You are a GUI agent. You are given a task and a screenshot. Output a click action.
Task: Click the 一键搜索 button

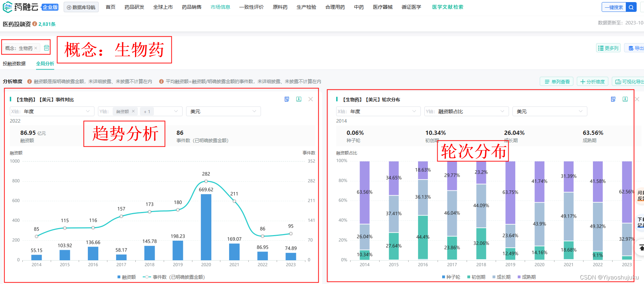[x=614, y=7]
